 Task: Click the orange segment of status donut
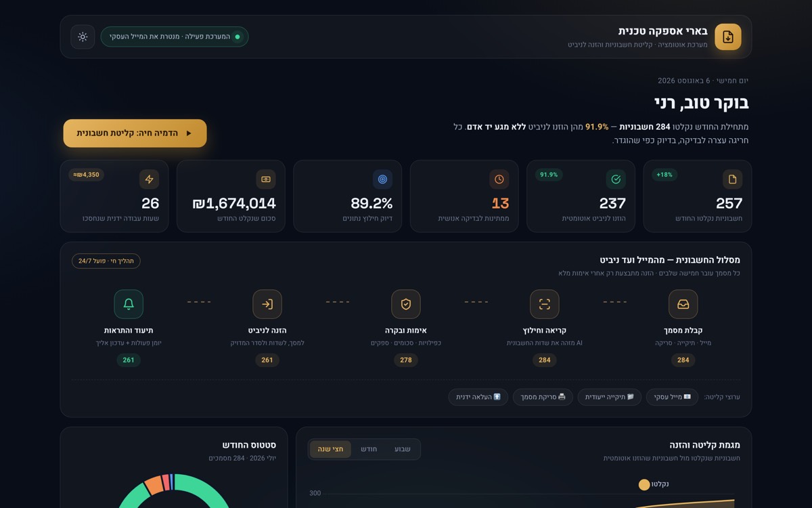click(154, 485)
